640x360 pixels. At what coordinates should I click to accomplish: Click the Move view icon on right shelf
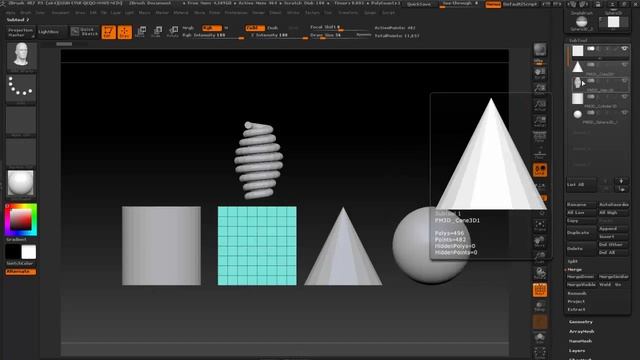(540, 242)
